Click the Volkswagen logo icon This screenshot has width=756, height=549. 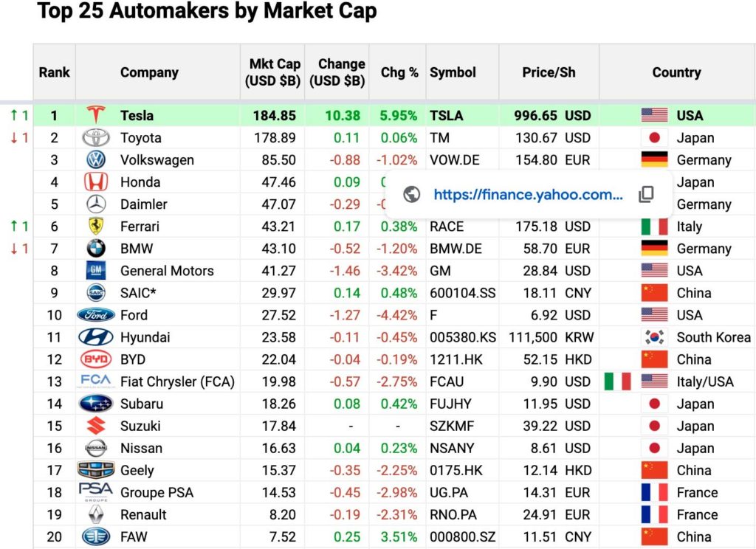(96, 160)
